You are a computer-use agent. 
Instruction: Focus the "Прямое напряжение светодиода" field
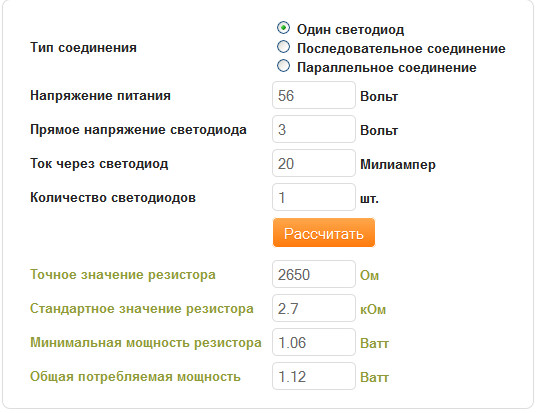coord(314,129)
